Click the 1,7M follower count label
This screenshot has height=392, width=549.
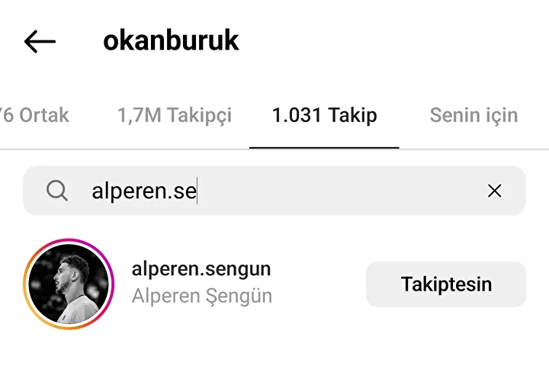pyautogui.click(x=140, y=115)
